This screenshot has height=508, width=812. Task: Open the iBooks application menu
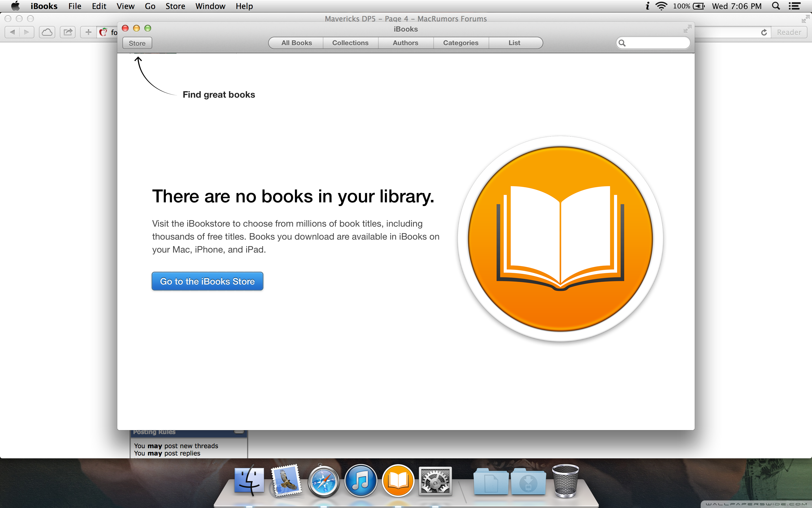coord(44,6)
